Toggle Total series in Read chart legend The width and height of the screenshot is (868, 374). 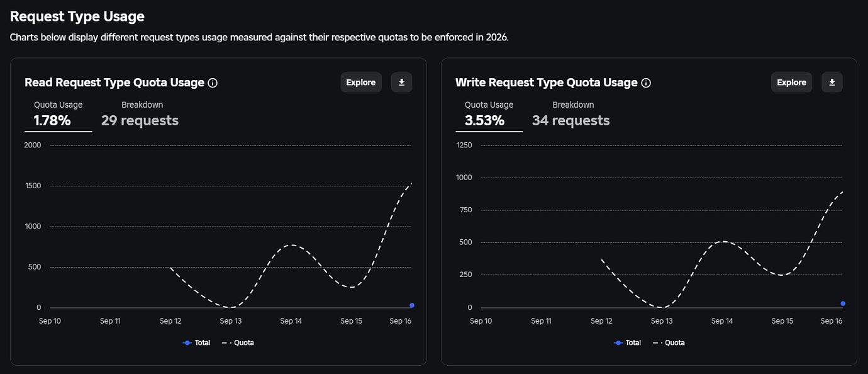(196, 343)
